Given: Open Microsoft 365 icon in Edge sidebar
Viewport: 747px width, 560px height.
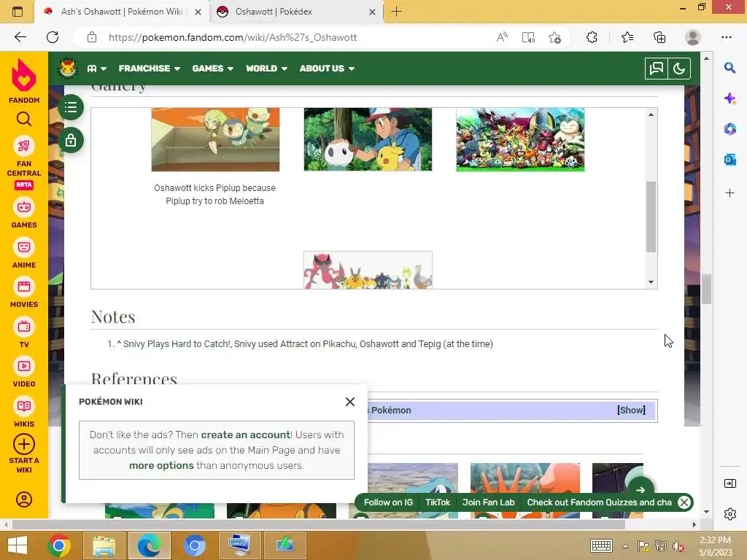Looking at the screenshot, I should 729,129.
